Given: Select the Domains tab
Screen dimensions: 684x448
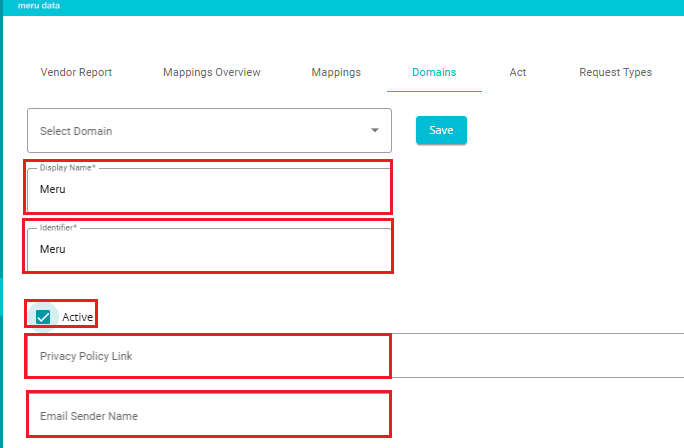Looking at the screenshot, I should tap(434, 72).
